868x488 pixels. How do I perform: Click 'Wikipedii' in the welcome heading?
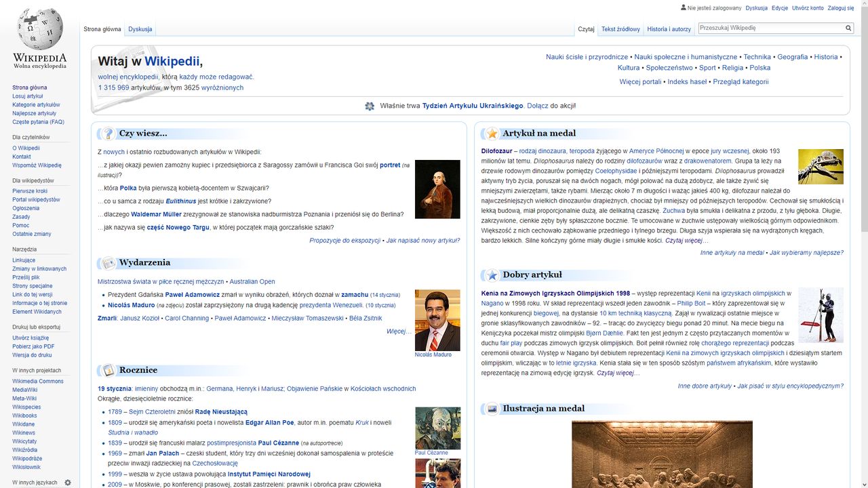pyautogui.click(x=172, y=62)
